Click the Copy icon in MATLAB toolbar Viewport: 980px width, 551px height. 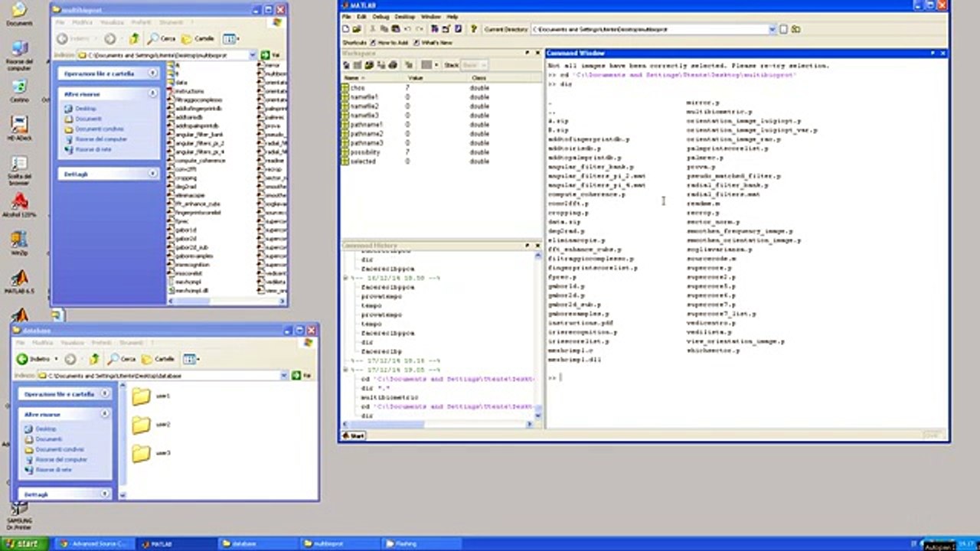(x=384, y=29)
